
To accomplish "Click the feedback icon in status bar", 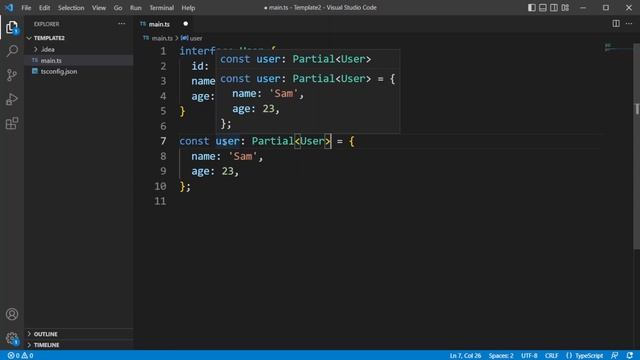I will coord(615,356).
